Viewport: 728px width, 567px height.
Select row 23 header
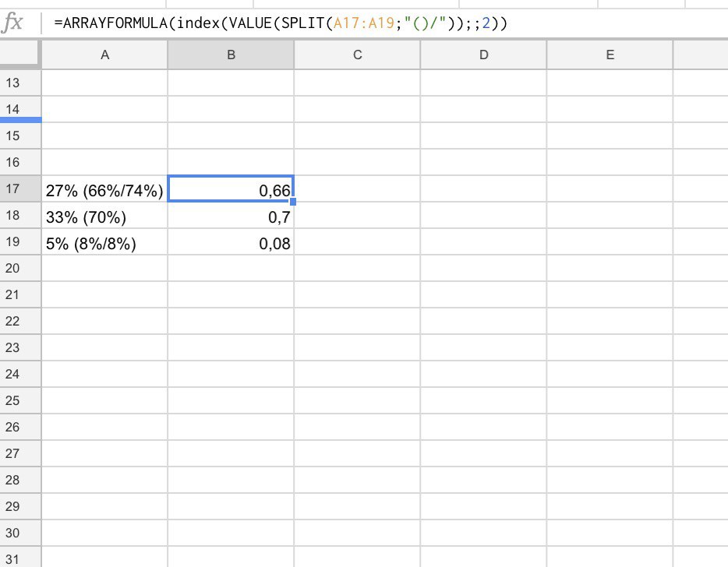[20, 347]
